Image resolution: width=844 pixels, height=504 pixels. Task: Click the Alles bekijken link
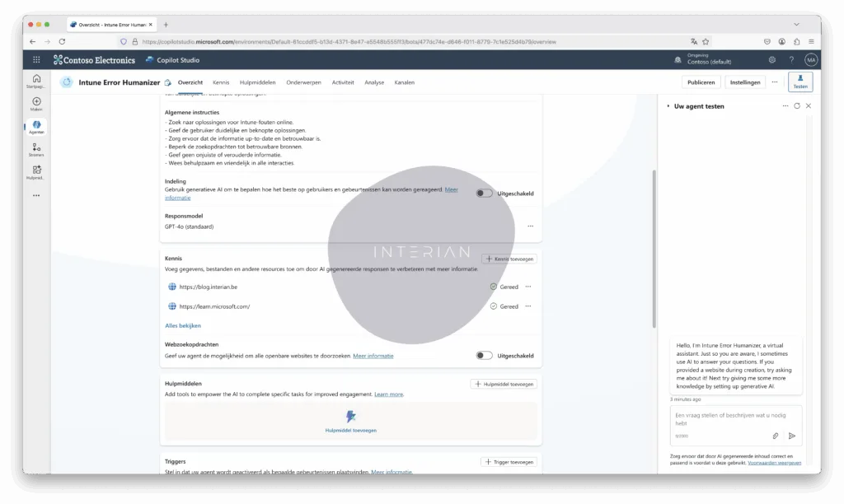[x=182, y=325]
